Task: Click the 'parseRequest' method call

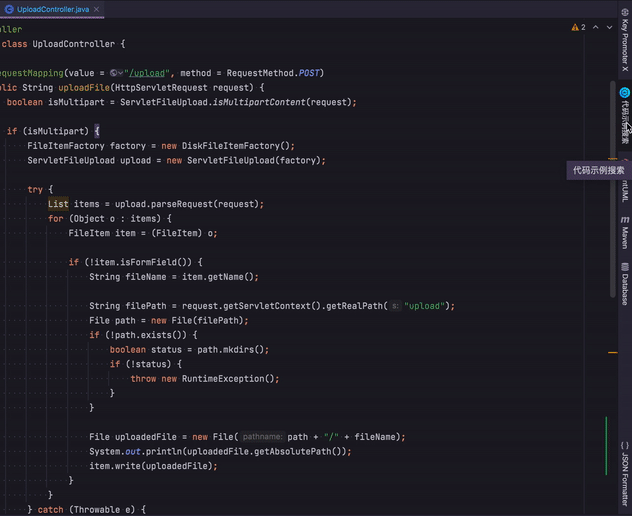Action: pyautogui.click(x=181, y=204)
